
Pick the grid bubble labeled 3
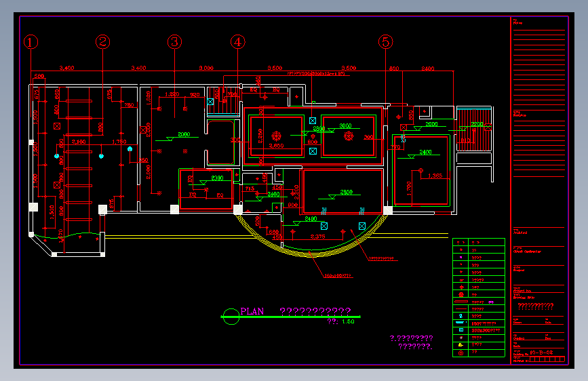[174, 41]
